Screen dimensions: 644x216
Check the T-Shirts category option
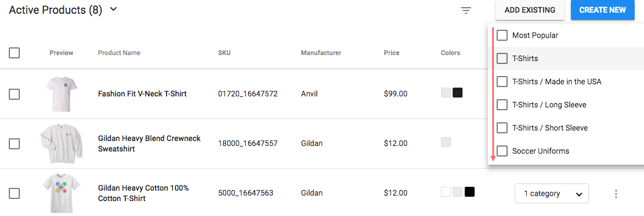click(502, 58)
